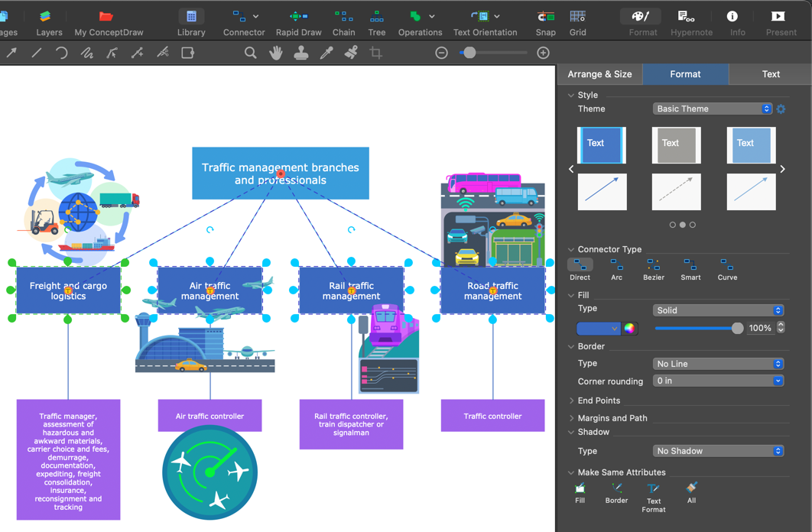This screenshot has height=532, width=812.
Task: Click the Text Orientation icon
Action: pyautogui.click(x=480, y=17)
